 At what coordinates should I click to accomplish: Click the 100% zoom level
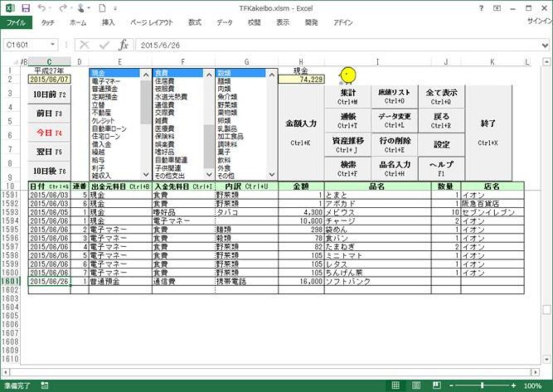pyautogui.click(x=532, y=386)
